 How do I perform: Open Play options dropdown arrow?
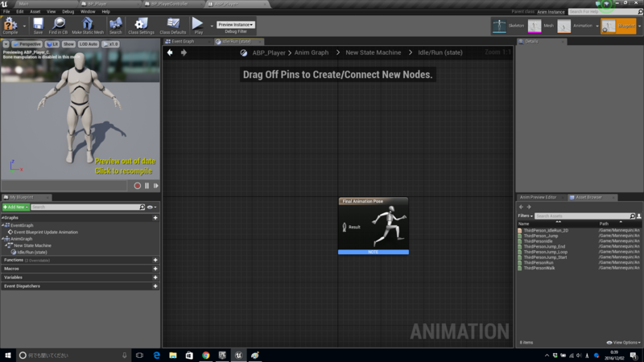(x=212, y=26)
